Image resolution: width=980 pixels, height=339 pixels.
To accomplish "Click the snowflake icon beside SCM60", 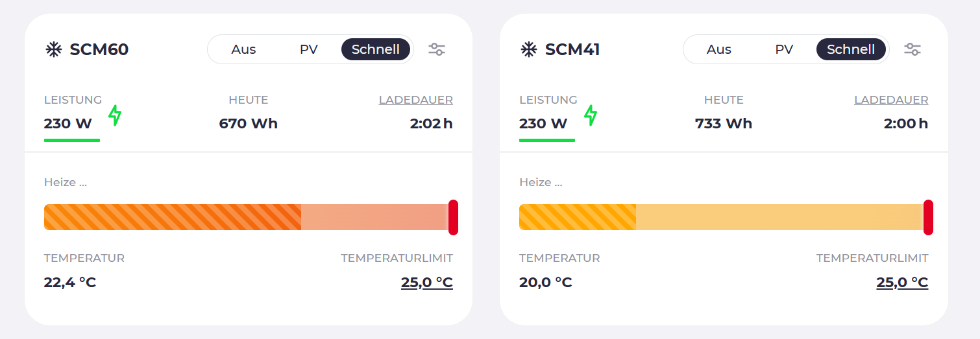I will tap(53, 49).
